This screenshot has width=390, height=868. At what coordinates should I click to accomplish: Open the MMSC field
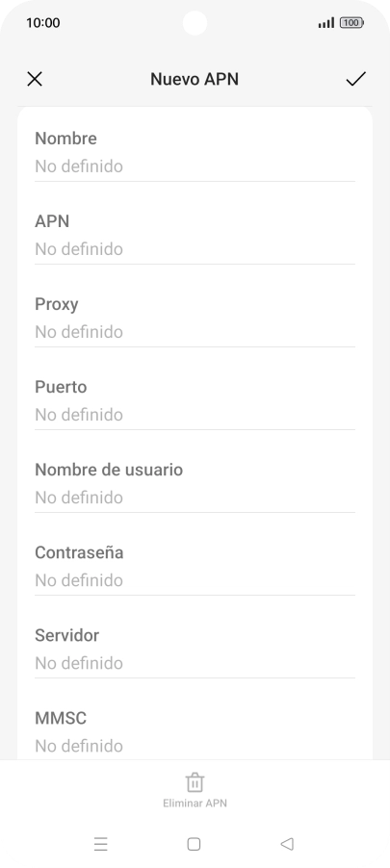[195, 731]
